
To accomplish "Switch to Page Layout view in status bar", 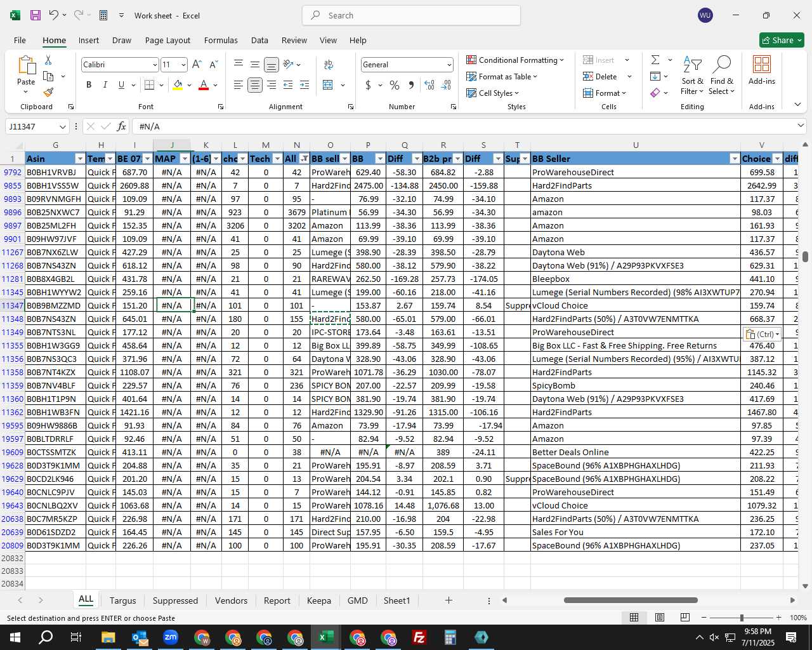I will [660, 618].
